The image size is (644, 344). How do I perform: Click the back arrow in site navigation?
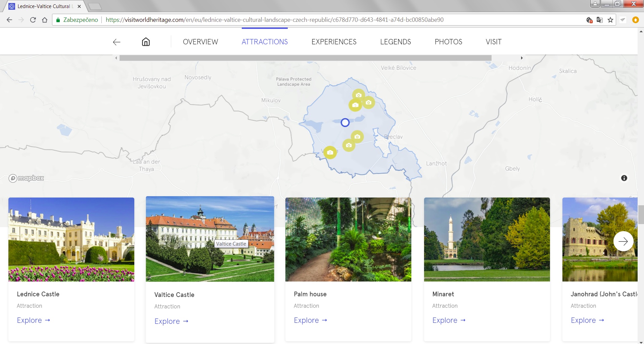tap(117, 42)
